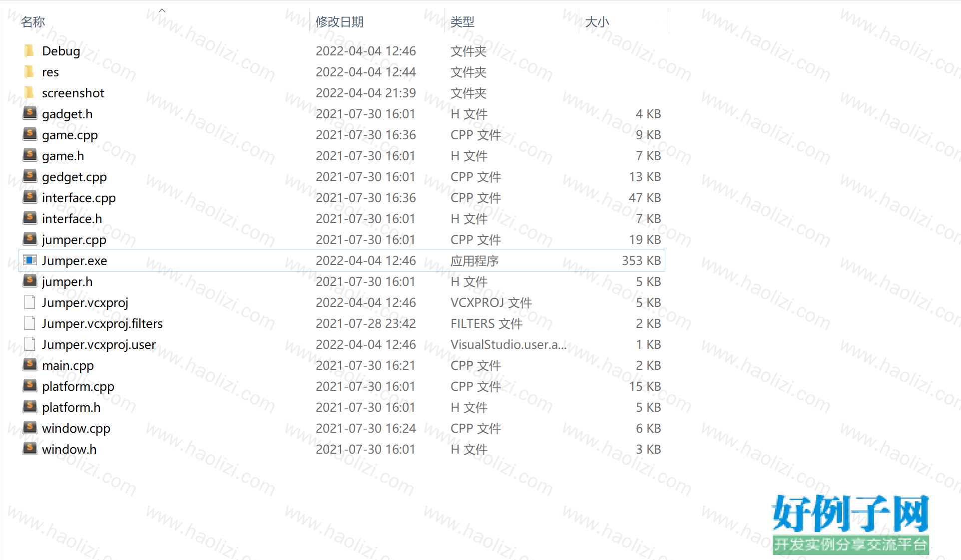This screenshot has height=560, width=961.
Task: Select Jumper.exe file name
Action: 74,261
